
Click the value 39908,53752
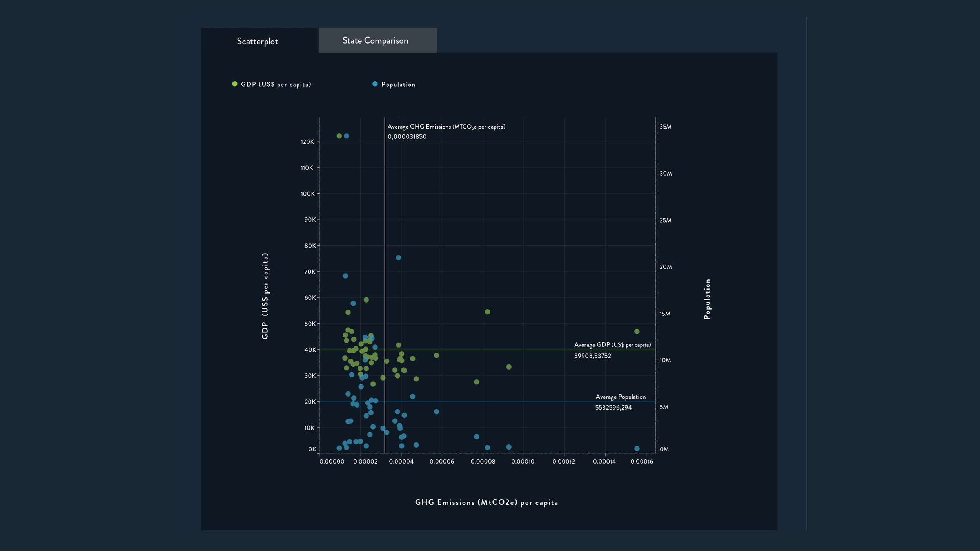pos(592,356)
